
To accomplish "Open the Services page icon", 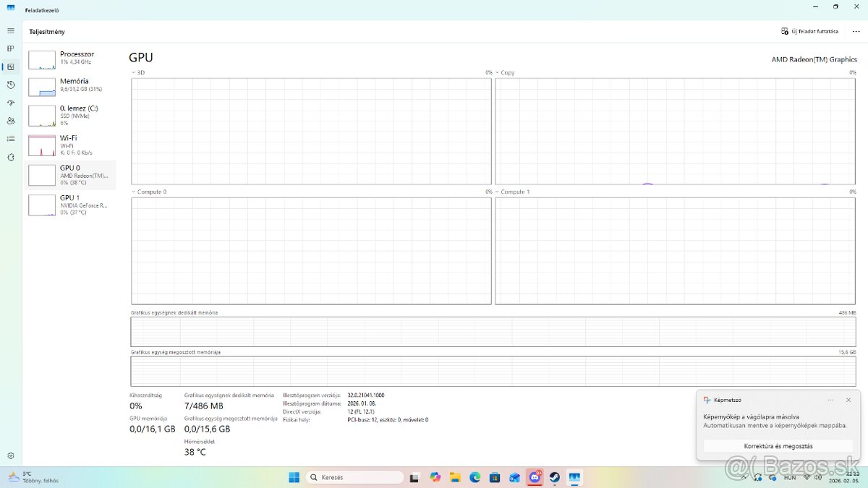I will 10,157.
